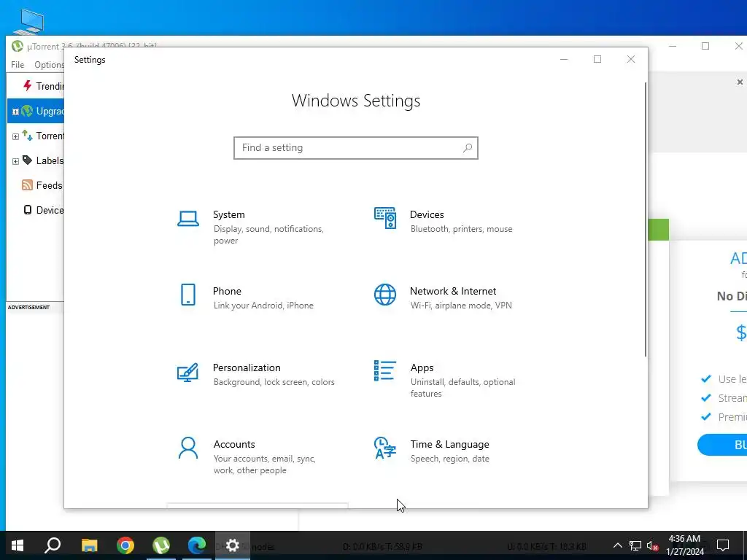Image resolution: width=747 pixels, height=560 pixels.
Task: Close the uTorrent ad panel with x
Action: (x=740, y=82)
